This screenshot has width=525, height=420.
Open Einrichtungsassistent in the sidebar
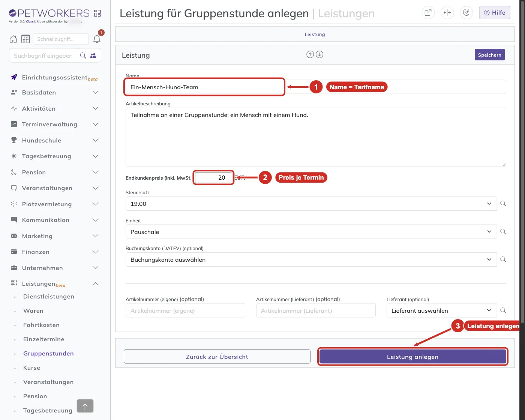point(55,78)
